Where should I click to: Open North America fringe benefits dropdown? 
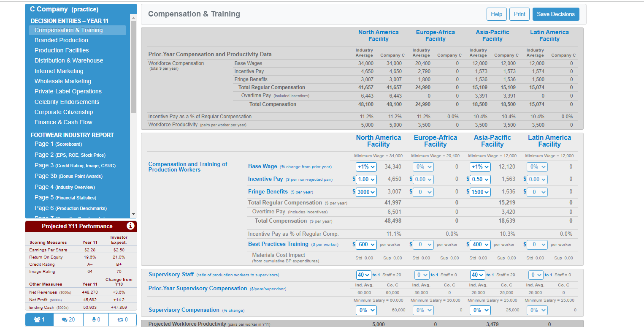click(366, 192)
